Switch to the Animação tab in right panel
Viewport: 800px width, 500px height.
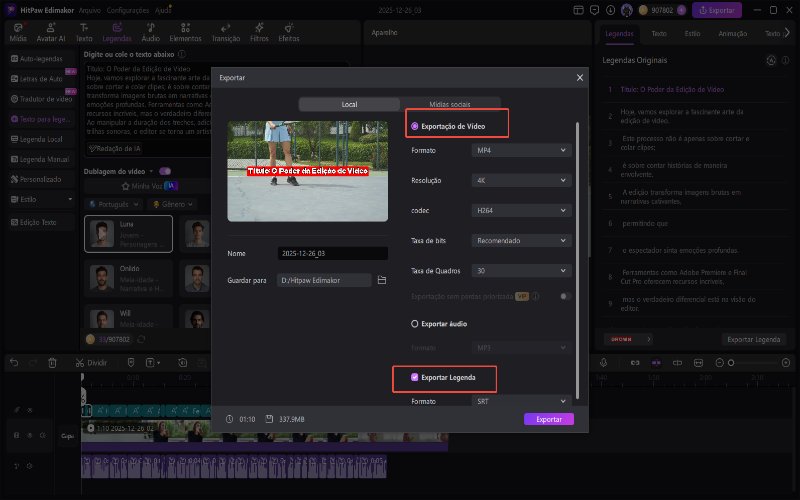[733, 34]
